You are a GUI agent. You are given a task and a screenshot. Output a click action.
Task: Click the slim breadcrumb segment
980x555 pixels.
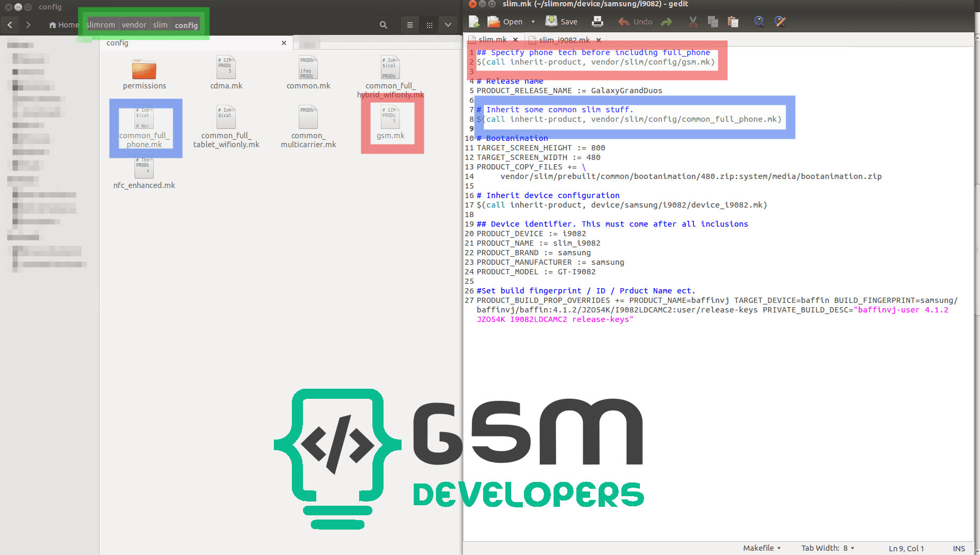pyautogui.click(x=161, y=25)
